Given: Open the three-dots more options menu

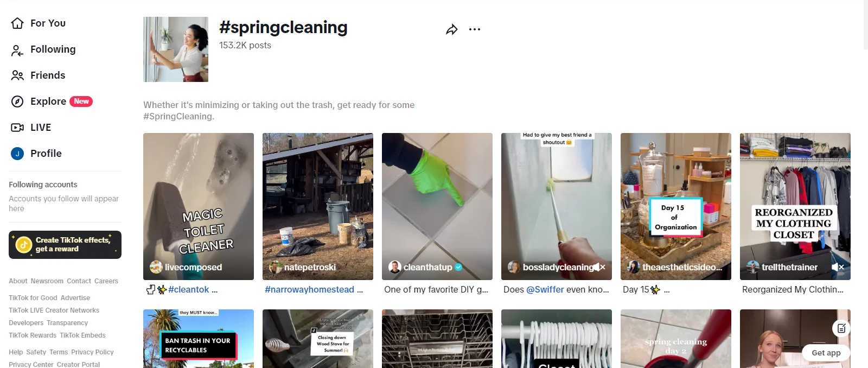Looking at the screenshot, I should point(475,29).
